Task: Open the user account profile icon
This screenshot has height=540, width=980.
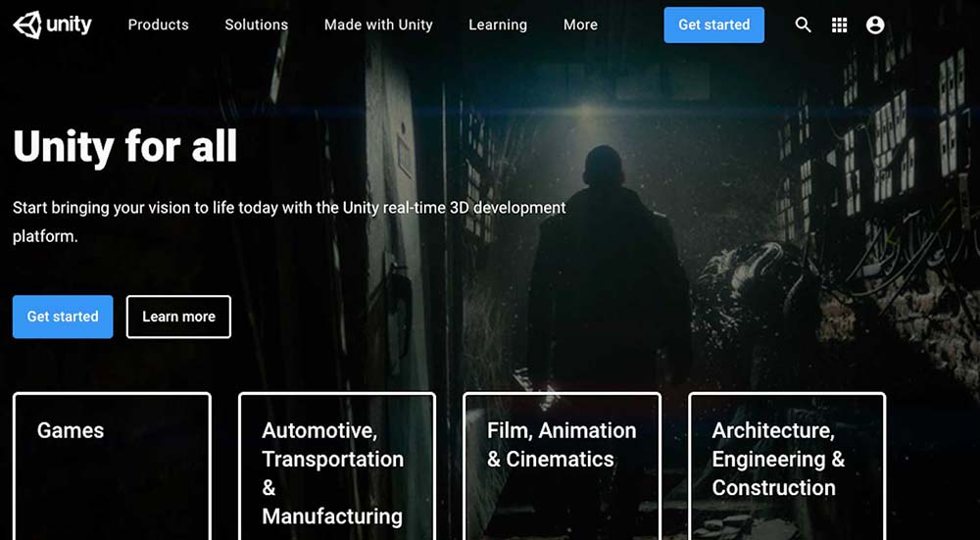Action: (x=875, y=25)
